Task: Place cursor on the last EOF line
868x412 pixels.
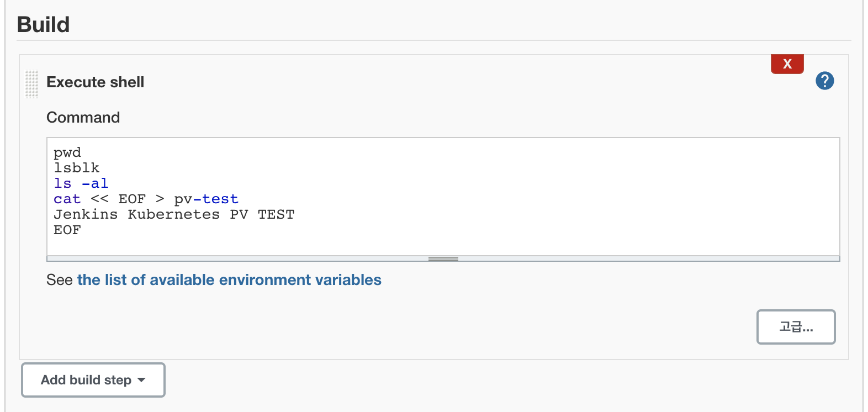Action: click(x=67, y=230)
